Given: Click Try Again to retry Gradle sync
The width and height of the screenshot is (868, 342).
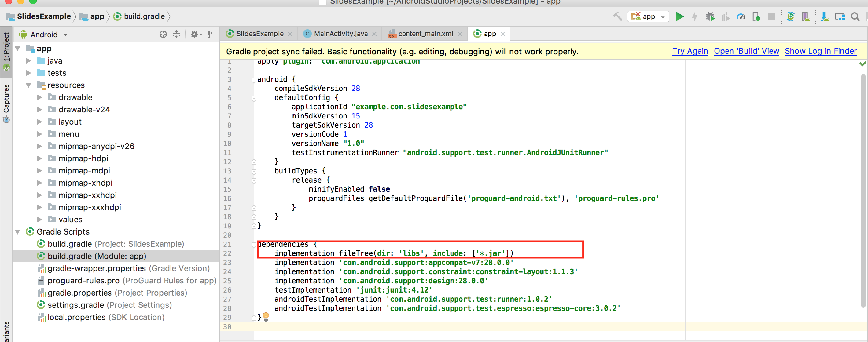Looking at the screenshot, I should (690, 51).
